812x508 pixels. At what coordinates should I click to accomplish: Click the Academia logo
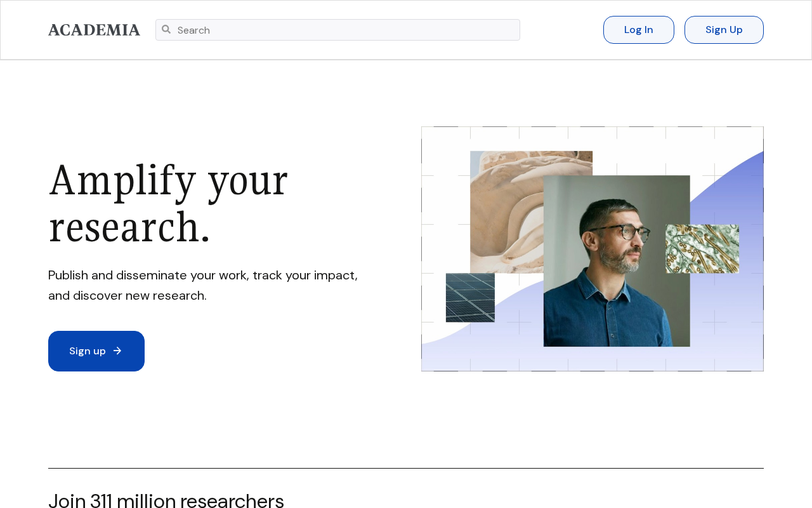tap(94, 30)
